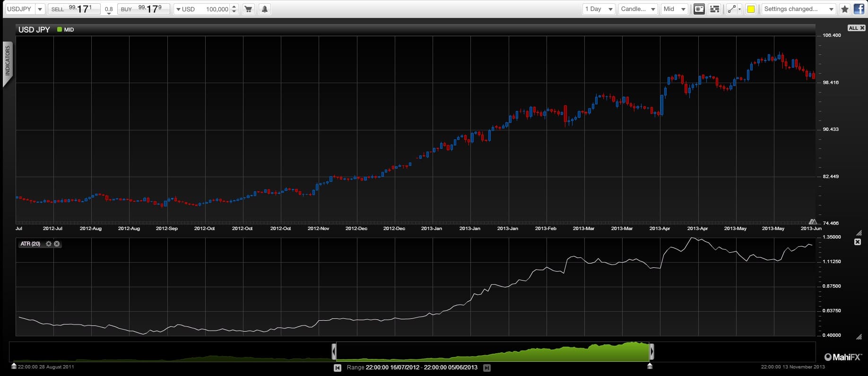Click the BUY 99.179 price button
The width and height of the screenshot is (868, 376).
tap(144, 9)
